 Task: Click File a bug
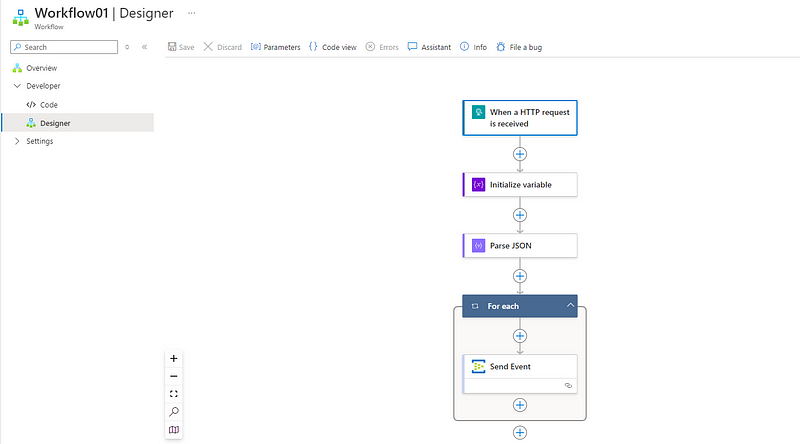click(x=519, y=47)
